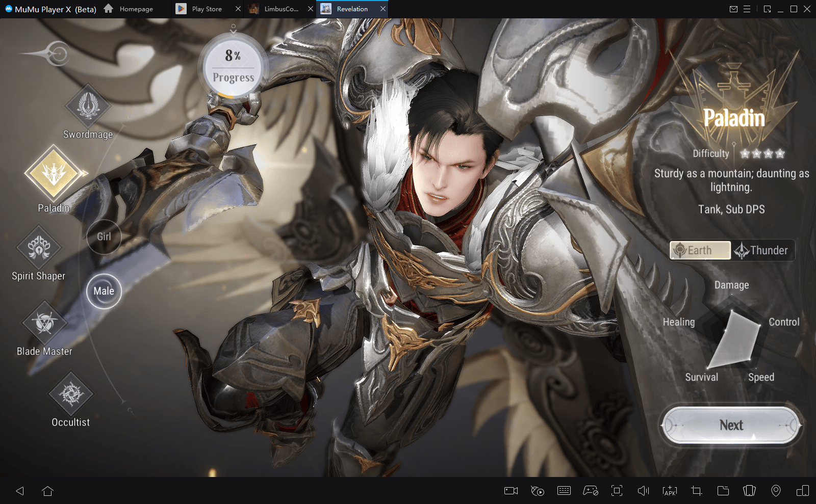Click the Survival stat label
Image resolution: width=816 pixels, height=504 pixels.
point(701,377)
